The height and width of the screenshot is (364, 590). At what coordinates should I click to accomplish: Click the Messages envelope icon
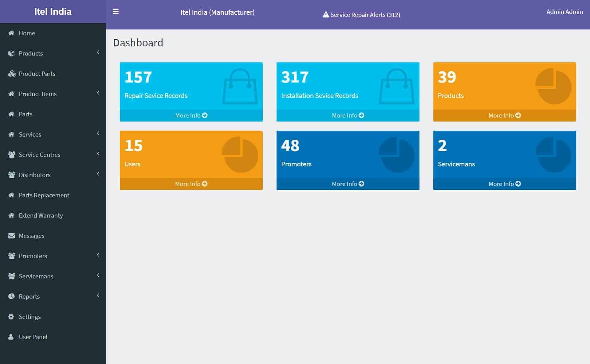point(11,236)
